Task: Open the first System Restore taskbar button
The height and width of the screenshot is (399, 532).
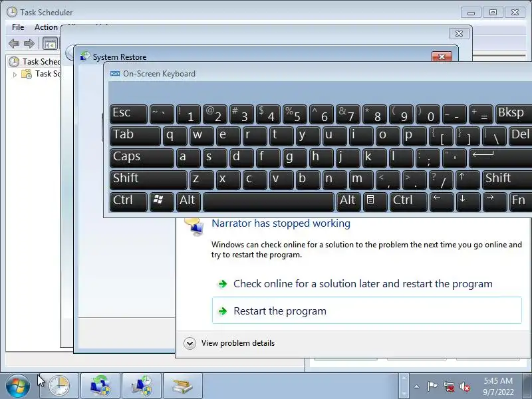Action: click(100, 386)
